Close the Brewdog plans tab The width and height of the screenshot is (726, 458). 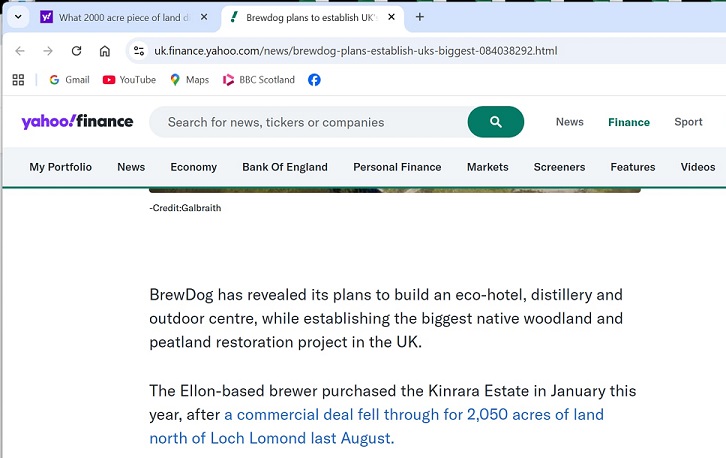point(393,17)
